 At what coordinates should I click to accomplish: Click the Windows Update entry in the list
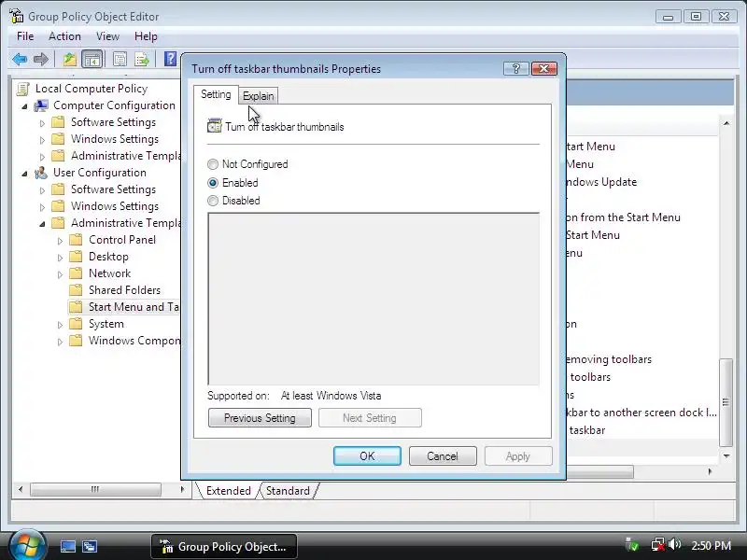(x=601, y=182)
